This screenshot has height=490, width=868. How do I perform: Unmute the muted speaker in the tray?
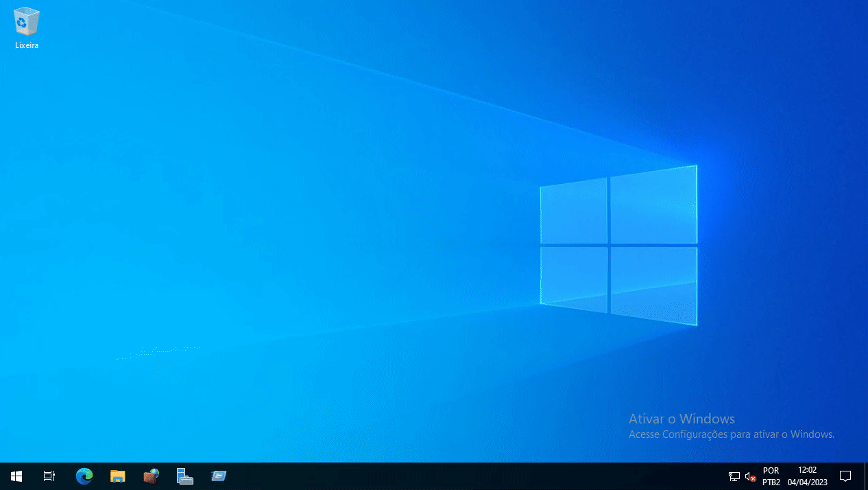748,476
